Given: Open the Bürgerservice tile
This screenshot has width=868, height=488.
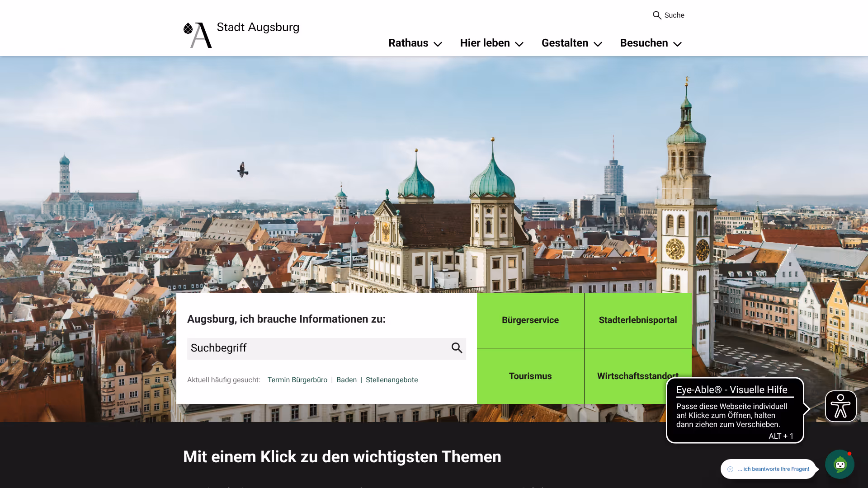Looking at the screenshot, I should coord(530,320).
